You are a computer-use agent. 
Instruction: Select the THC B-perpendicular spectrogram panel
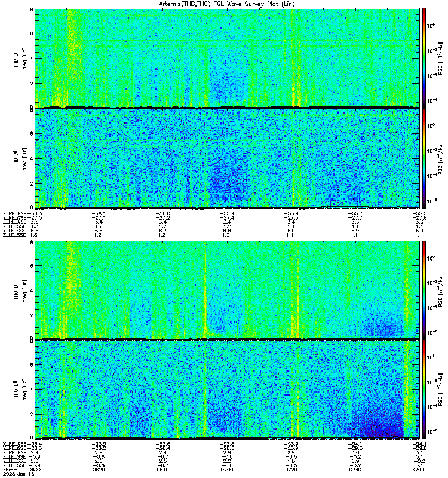click(227, 290)
